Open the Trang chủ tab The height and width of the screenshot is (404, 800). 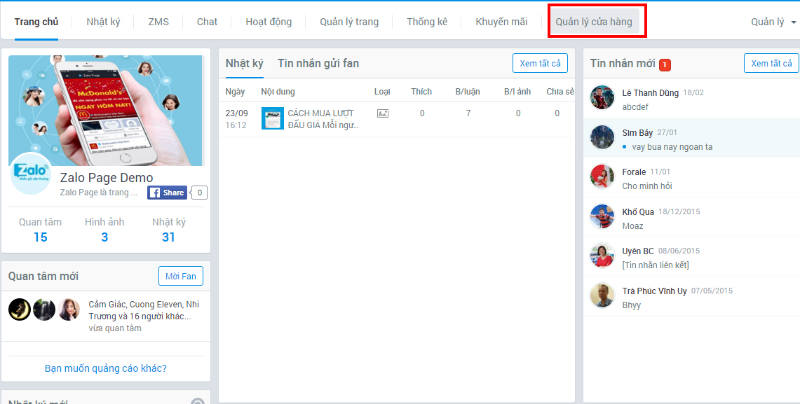click(x=36, y=22)
